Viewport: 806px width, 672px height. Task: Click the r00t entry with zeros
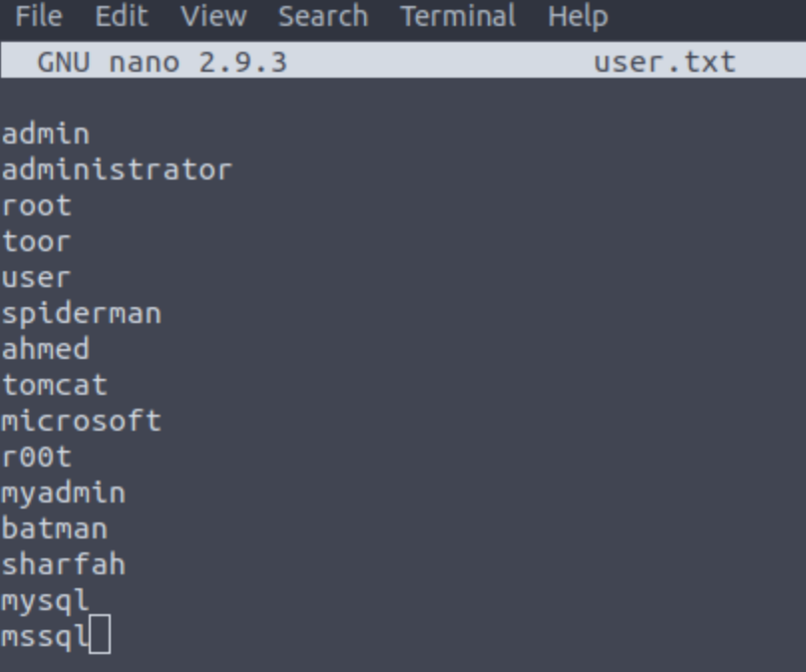(x=37, y=458)
